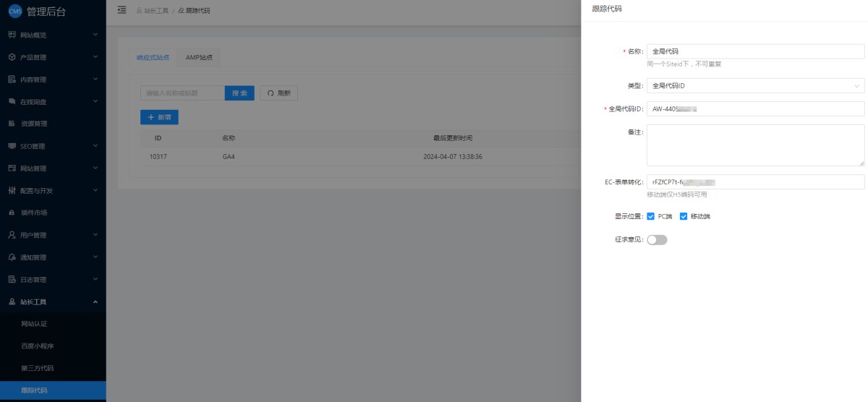This screenshot has height=402, width=868.
Task: Click the 产品管理 cube icon
Action: (12, 57)
